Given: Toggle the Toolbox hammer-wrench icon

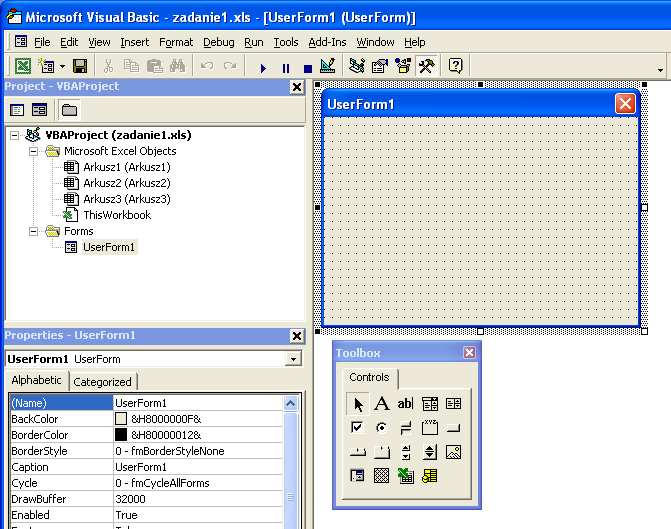Looking at the screenshot, I should [426, 66].
